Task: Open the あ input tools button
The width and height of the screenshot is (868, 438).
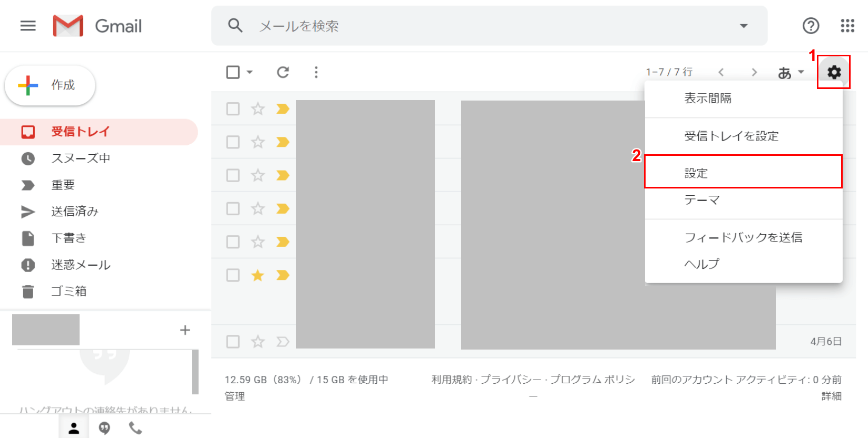Action: click(x=785, y=73)
